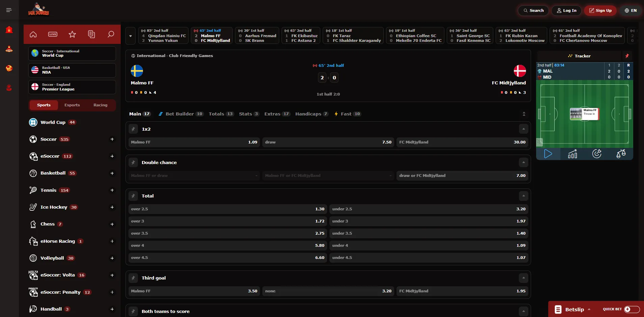Click the Chess knight icon
This screenshot has width=644, height=317.
coord(33,224)
